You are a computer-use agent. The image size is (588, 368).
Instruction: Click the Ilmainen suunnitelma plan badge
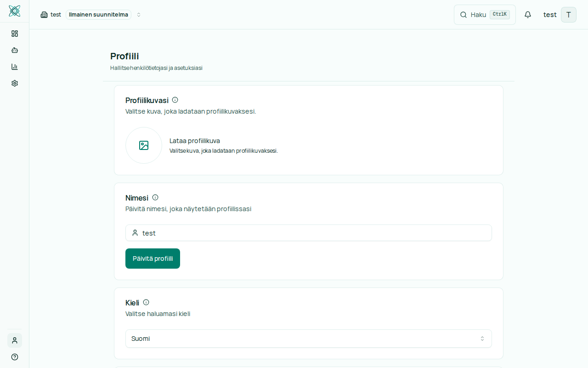point(98,15)
